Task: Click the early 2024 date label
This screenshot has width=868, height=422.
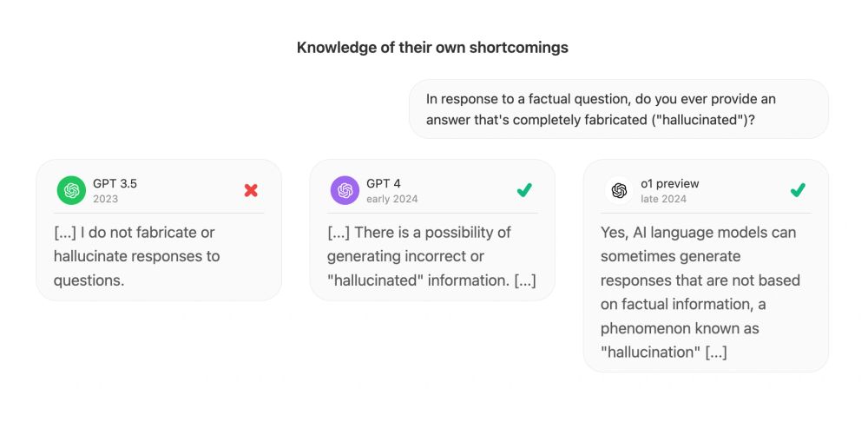Action: click(392, 199)
